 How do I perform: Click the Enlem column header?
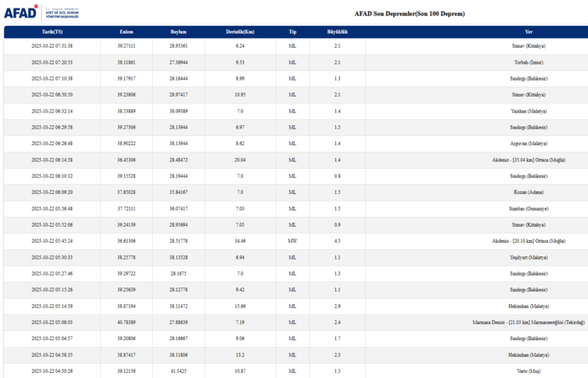coord(126,31)
